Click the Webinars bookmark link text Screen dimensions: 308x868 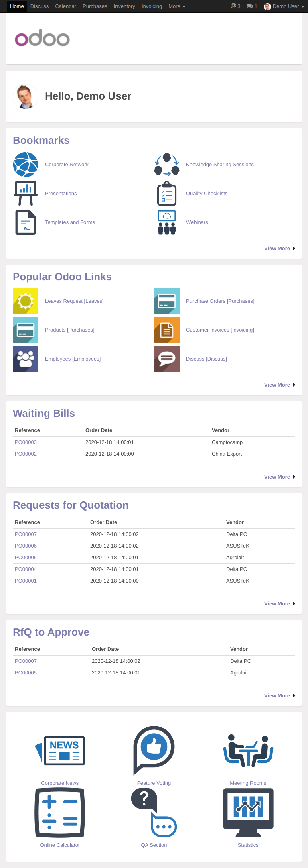(197, 222)
